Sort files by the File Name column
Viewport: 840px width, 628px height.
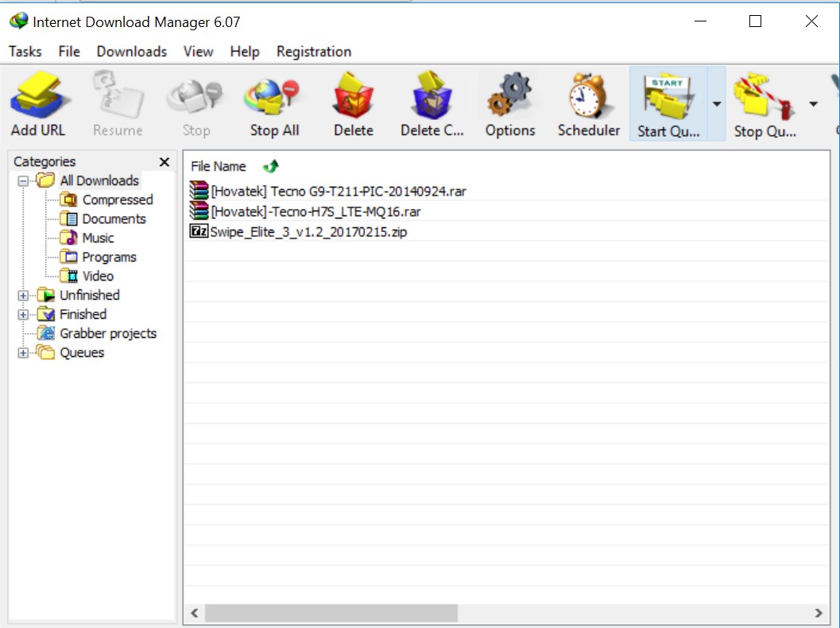tap(219, 166)
